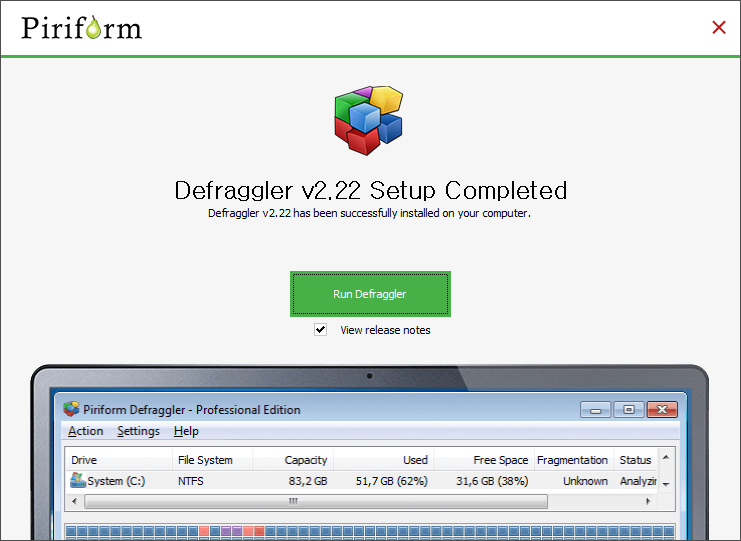Click the Defraggler v2.22 Setup Completed heading
This screenshot has width=741, height=541.
[x=370, y=190]
